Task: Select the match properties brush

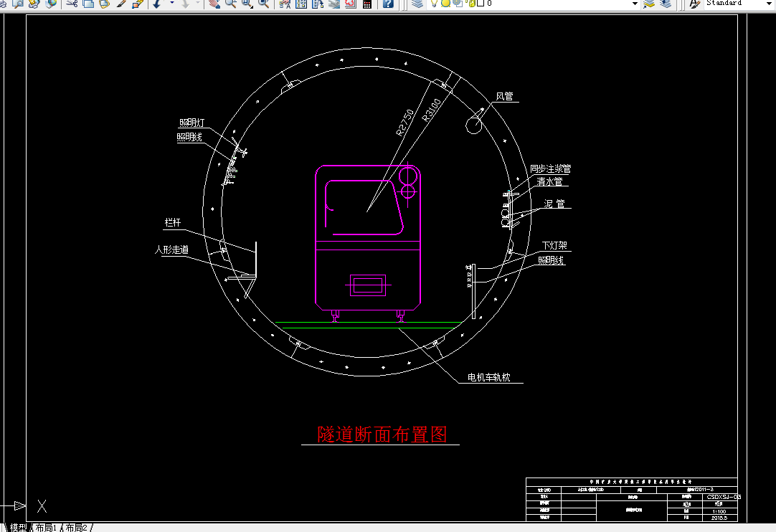Action: tap(120, 4)
